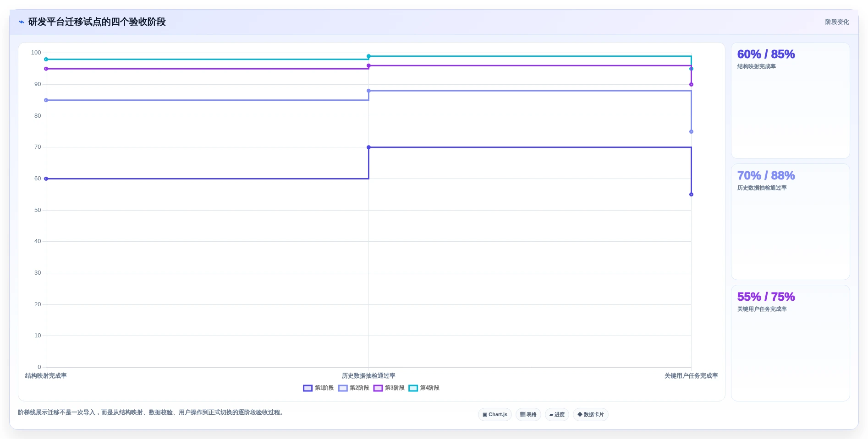This screenshot has height=439, width=868.
Task: Click 第2阶段 data point at 88
Action: (x=368, y=91)
